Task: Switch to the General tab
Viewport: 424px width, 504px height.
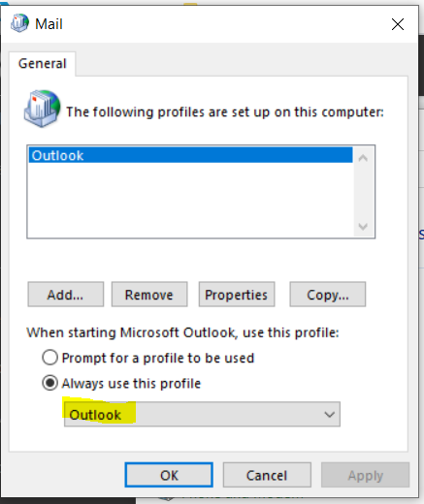Action: 43,64
